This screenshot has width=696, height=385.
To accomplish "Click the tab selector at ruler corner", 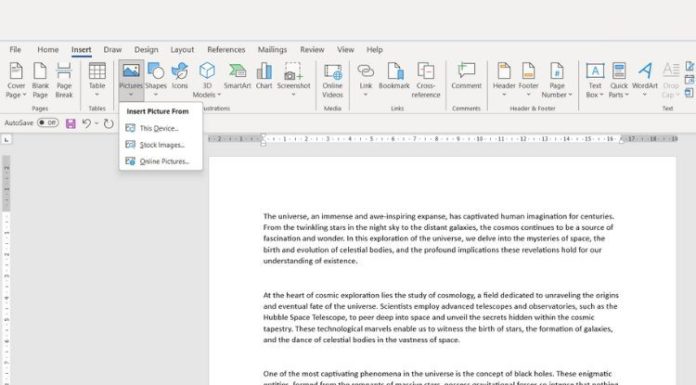I will coord(6,139).
